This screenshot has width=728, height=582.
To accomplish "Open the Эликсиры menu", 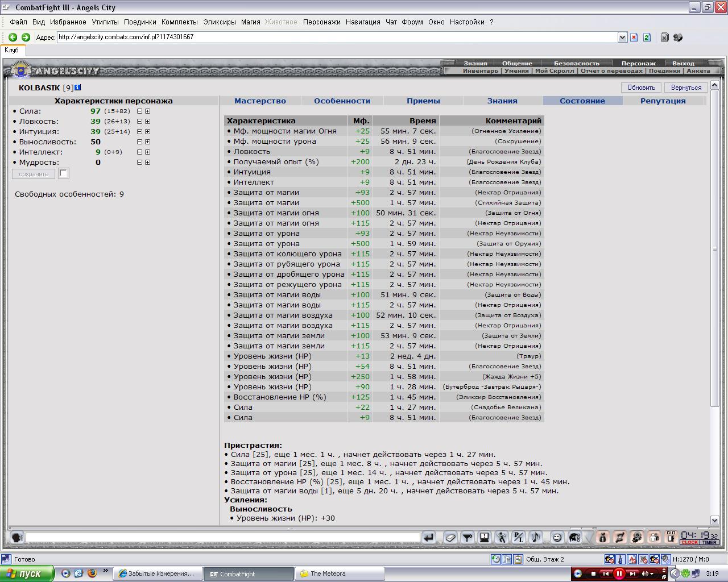I will click(220, 22).
